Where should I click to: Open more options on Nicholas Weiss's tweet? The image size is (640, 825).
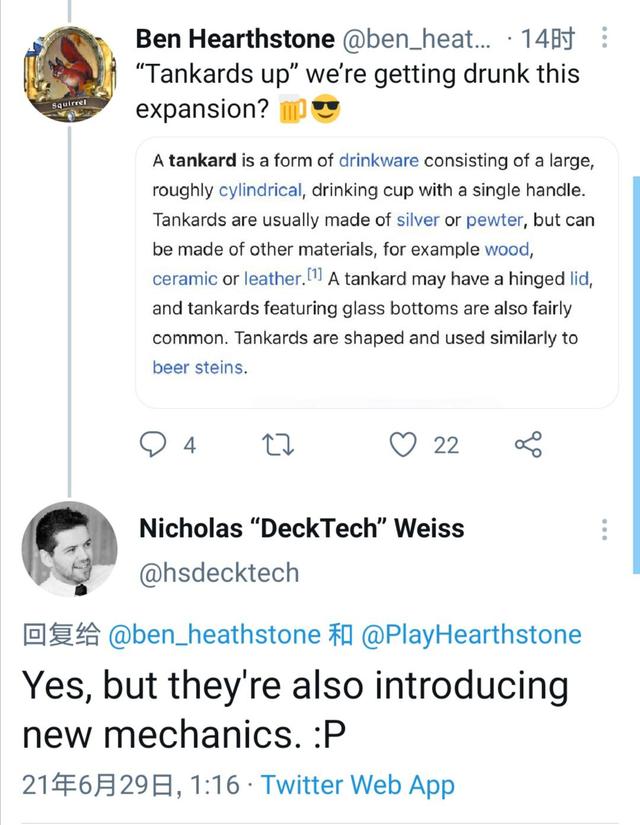tap(604, 530)
